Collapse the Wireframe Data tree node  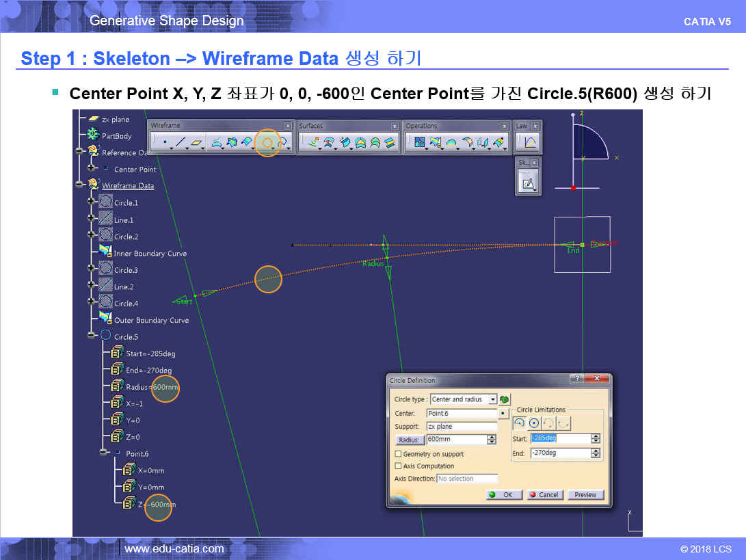79,185
